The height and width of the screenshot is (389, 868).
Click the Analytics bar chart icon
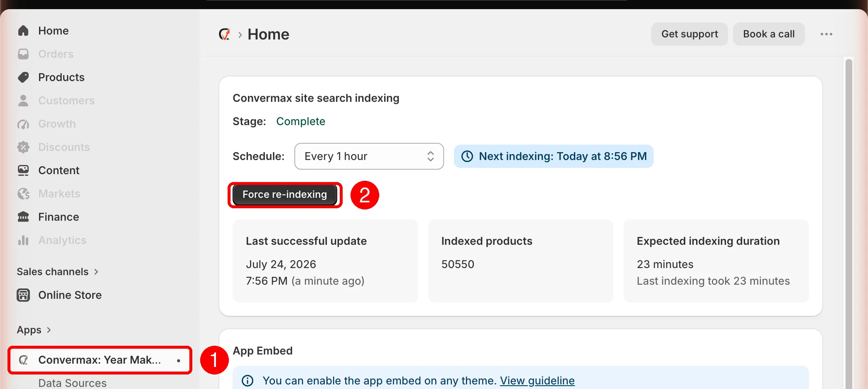[x=23, y=240]
